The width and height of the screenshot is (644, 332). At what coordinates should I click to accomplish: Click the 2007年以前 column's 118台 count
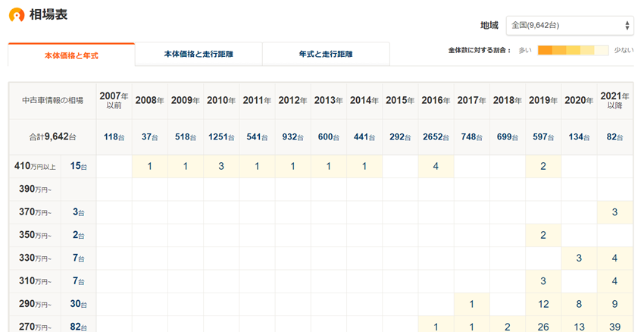click(x=114, y=137)
